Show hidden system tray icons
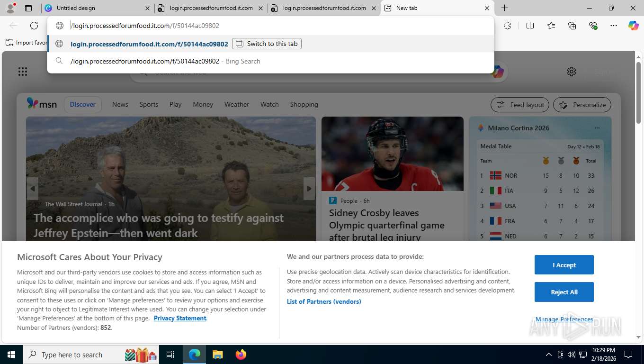 coord(548,355)
